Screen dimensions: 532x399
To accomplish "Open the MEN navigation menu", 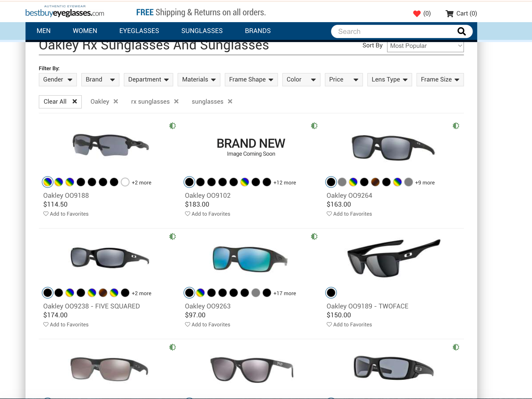I will point(44,31).
